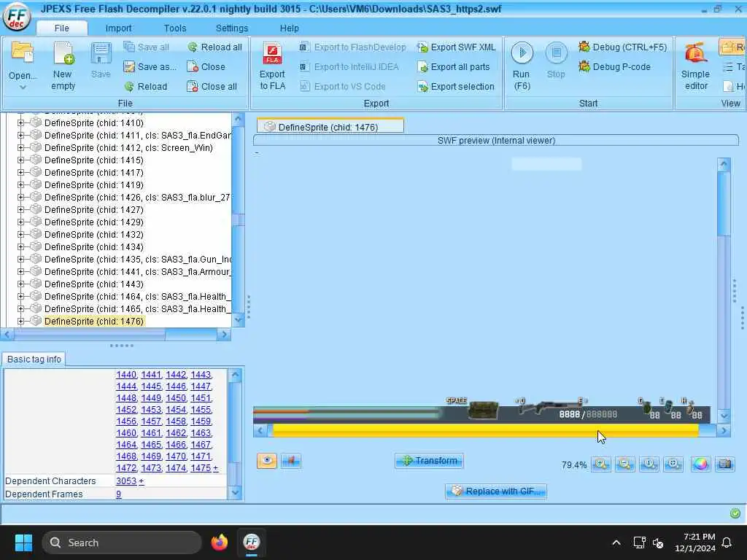Open needed character link 1440
This screenshot has width=747, height=560.
125,375
